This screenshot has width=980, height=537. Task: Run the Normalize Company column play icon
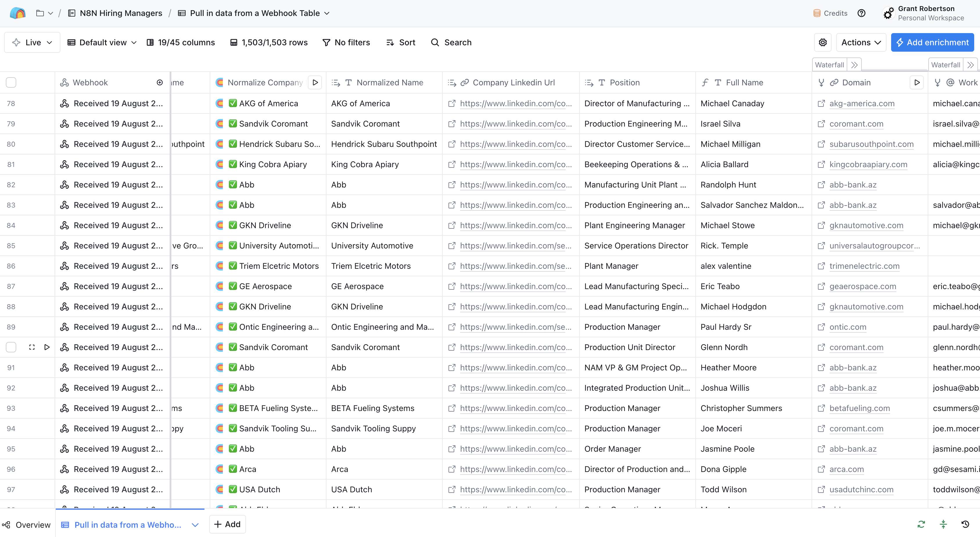315,82
